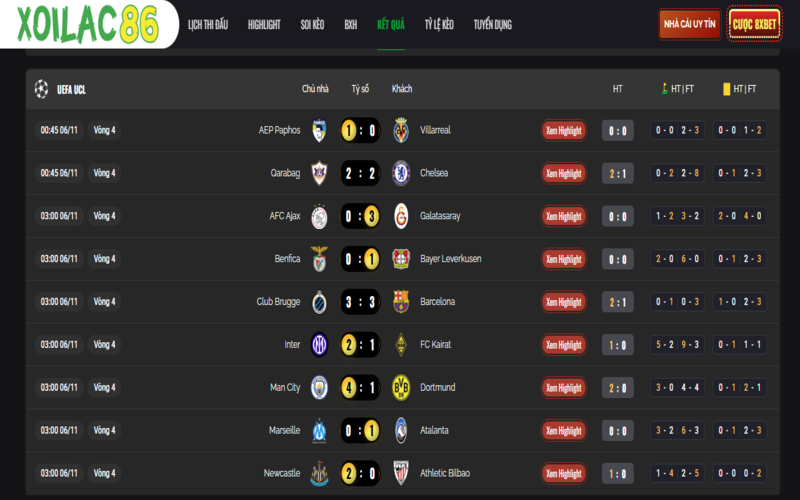
Task: Click Xem Highlight for Man City vs Dortmund
Action: (x=564, y=387)
